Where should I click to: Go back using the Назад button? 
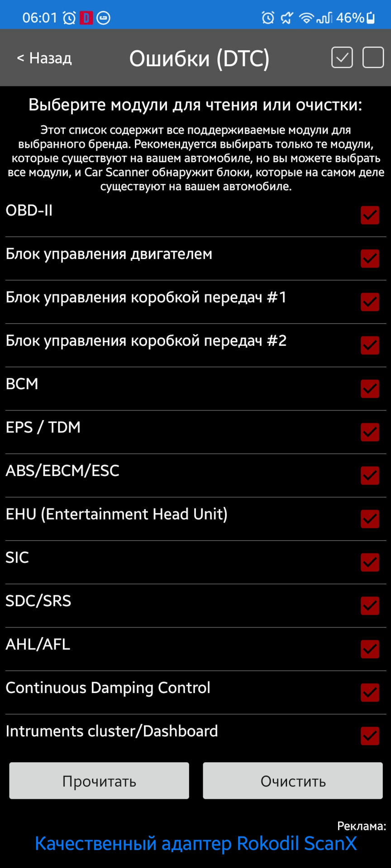[44, 58]
